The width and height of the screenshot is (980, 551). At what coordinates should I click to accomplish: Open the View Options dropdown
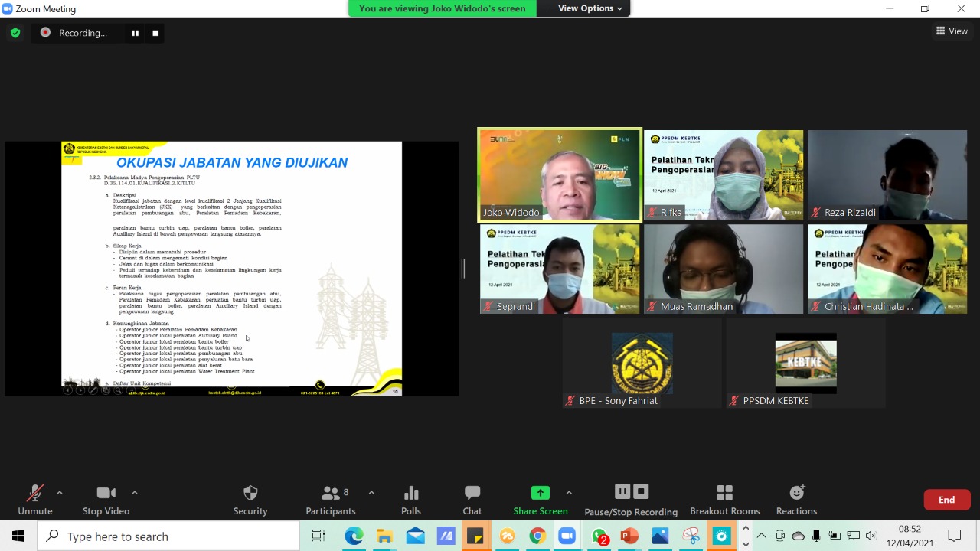tap(590, 8)
